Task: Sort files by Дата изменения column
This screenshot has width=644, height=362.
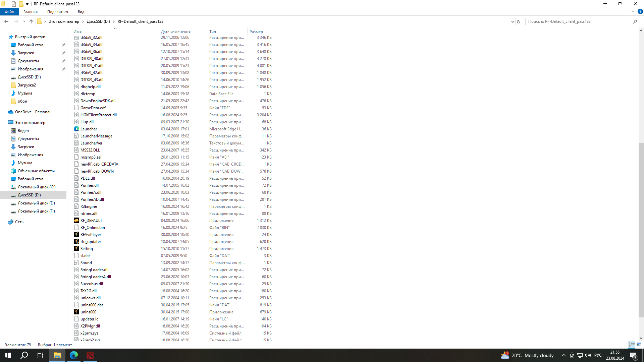Action: coord(183,32)
